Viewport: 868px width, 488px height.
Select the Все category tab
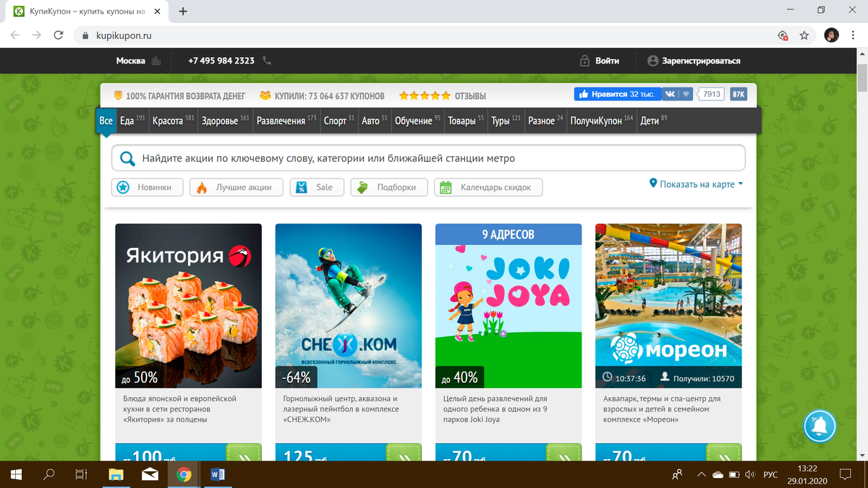106,121
